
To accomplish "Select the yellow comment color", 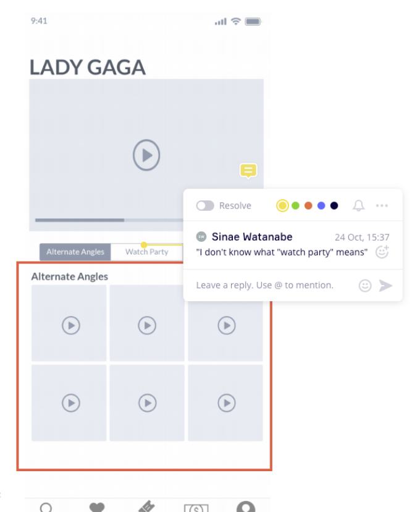I will (x=282, y=206).
